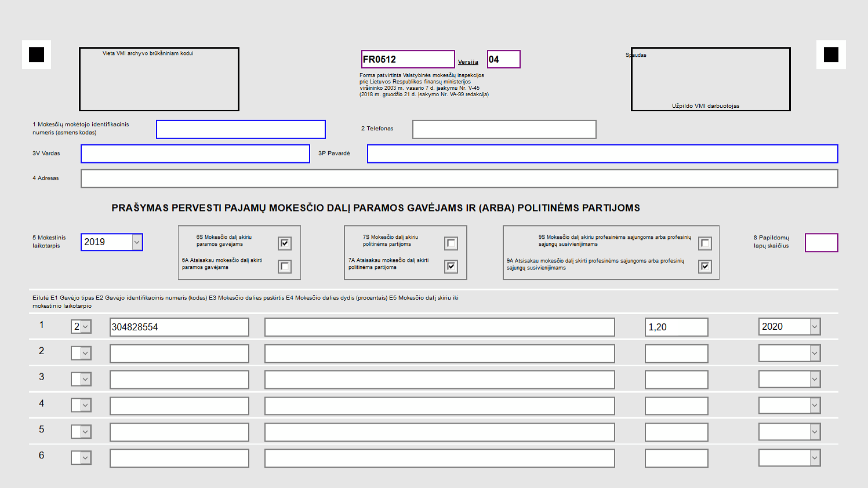The height and width of the screenshot is (488, 868).
Task: Expand row 1 recipient type dropdown
Action: click(x=85, y=327)
